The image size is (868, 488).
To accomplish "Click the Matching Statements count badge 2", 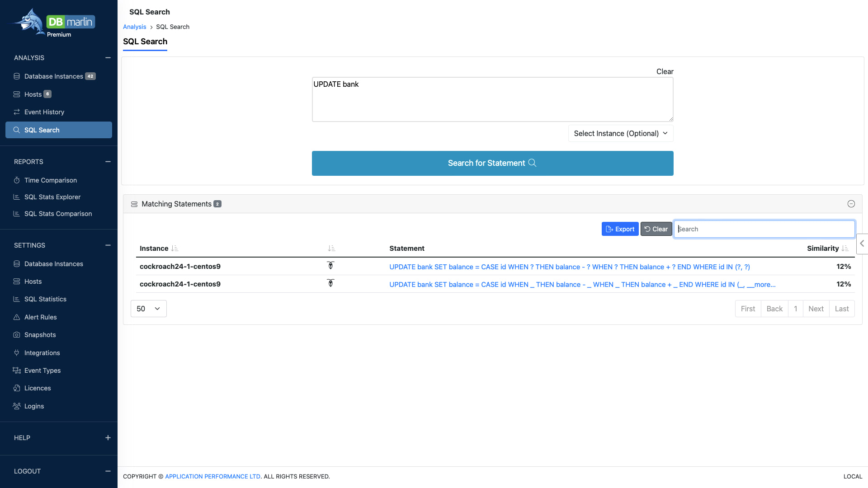I will (217, 204).
